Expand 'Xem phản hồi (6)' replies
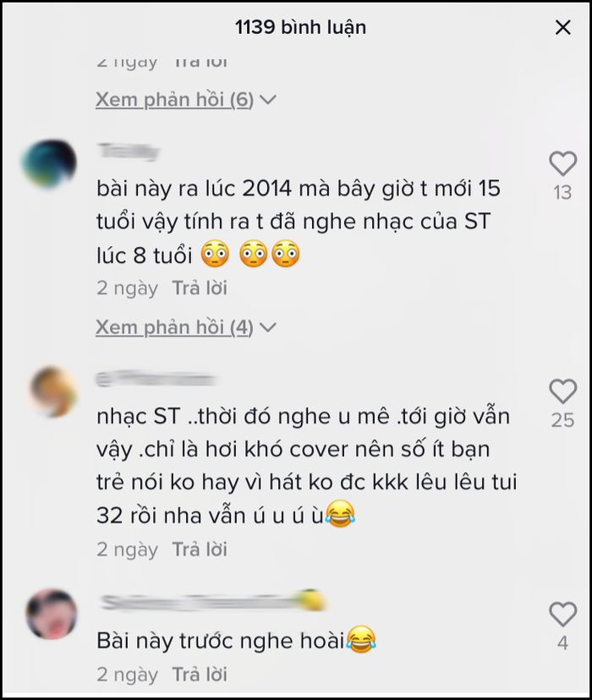 174,100
